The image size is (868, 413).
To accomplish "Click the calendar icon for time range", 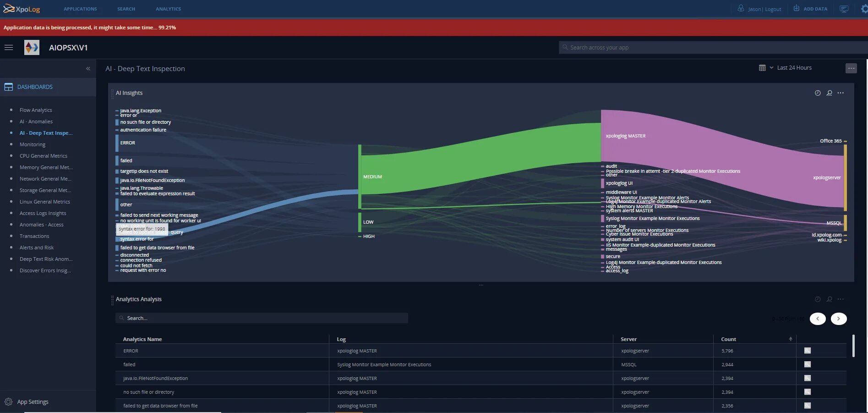I will point(762,68).
